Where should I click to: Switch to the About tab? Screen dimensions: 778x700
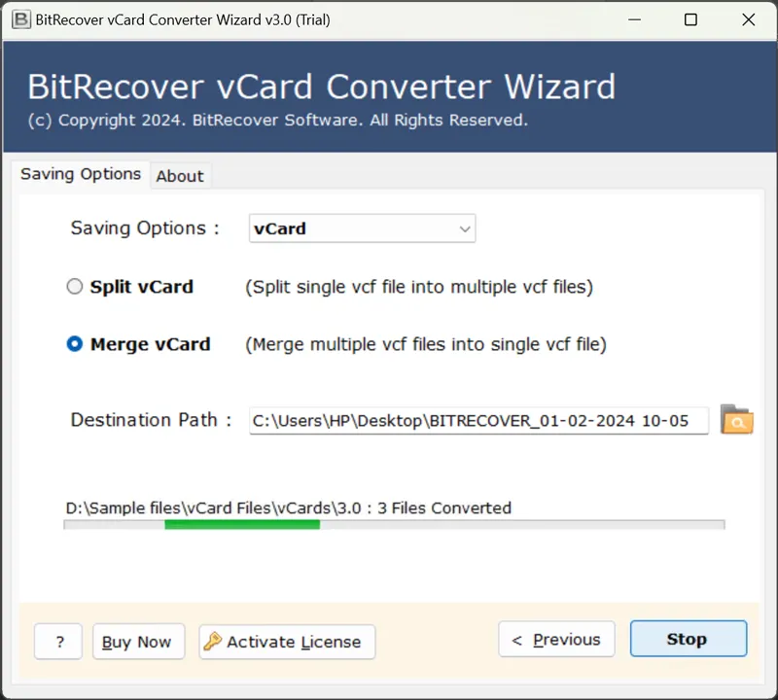(x=180, y=176)
